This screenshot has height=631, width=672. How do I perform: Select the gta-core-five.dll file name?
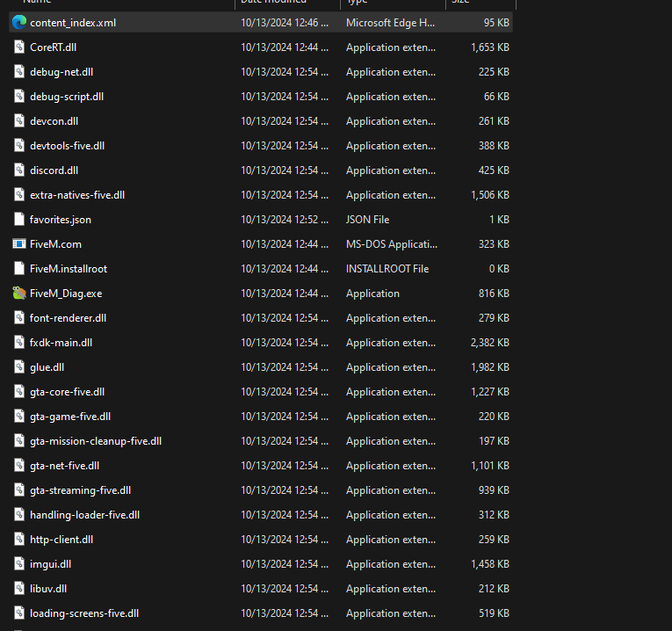point(68,392)
